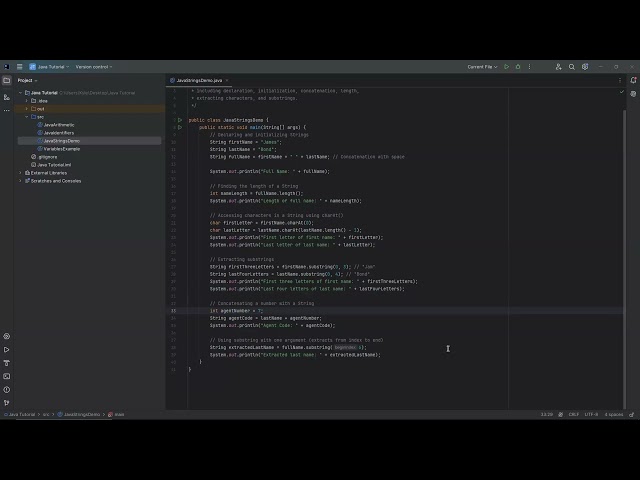
Task: Place cursor on int agentNumber line
Action: click(236, 311)
